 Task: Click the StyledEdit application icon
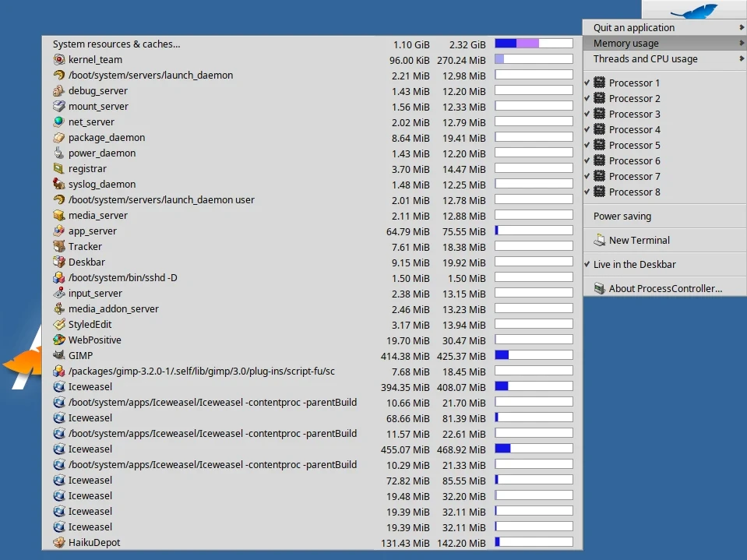click(59, 324)
